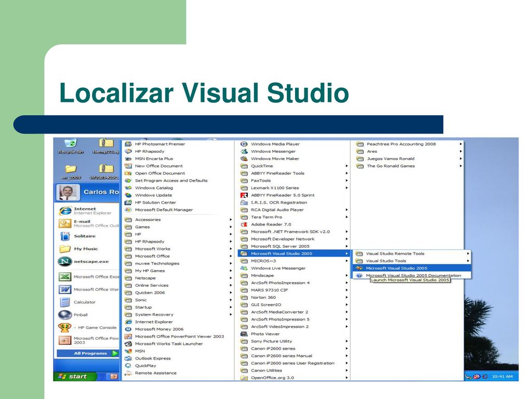Open Microsoft Office Excel shortcut icon
The width and height of the screenshot is (532, 399).
tap(65, 276)
